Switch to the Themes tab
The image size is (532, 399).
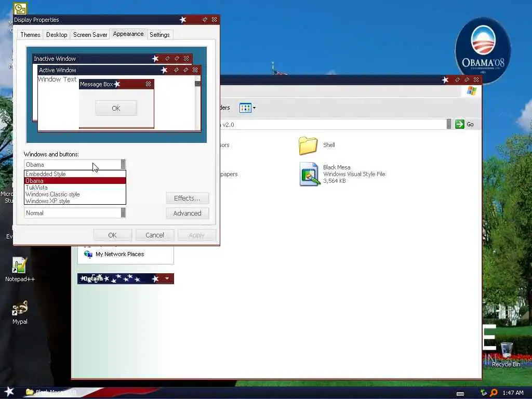(x=30, y=35)
